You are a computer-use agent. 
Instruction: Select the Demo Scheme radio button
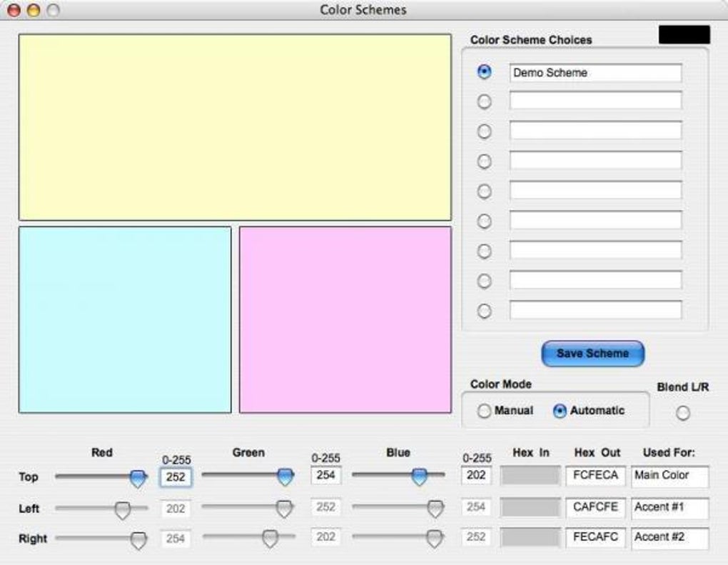485,71
